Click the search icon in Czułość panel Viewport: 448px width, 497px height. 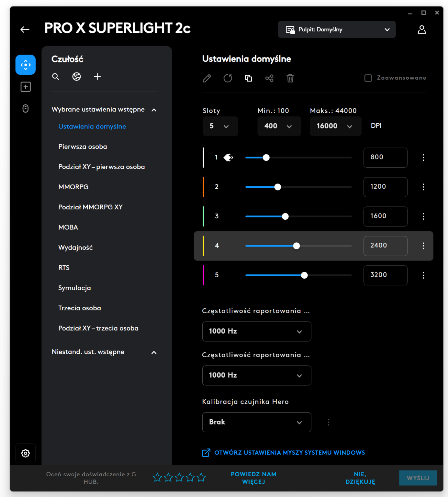point(55,77)
